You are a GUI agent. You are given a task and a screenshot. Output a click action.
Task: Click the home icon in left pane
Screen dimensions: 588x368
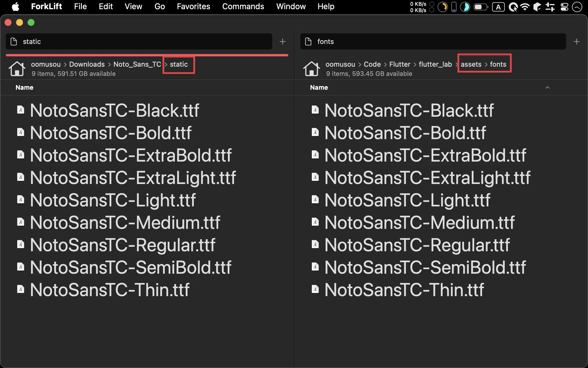point(17,69)
